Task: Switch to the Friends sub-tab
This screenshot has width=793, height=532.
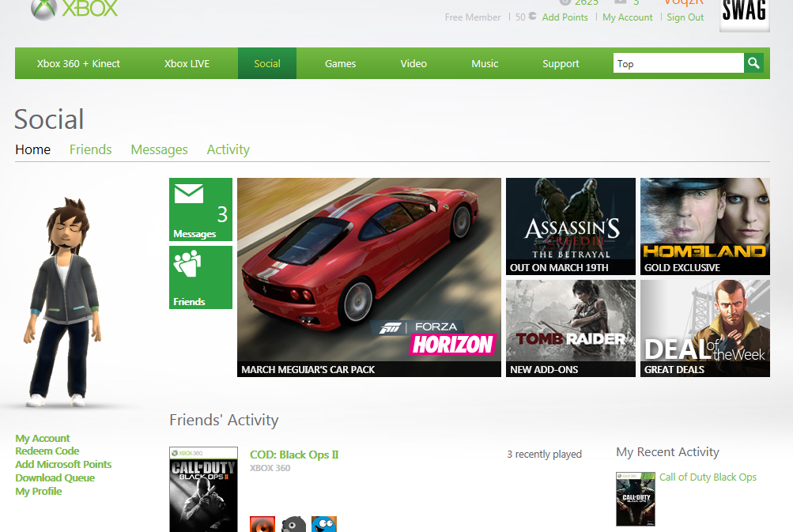Action: (x=91, y=149)
